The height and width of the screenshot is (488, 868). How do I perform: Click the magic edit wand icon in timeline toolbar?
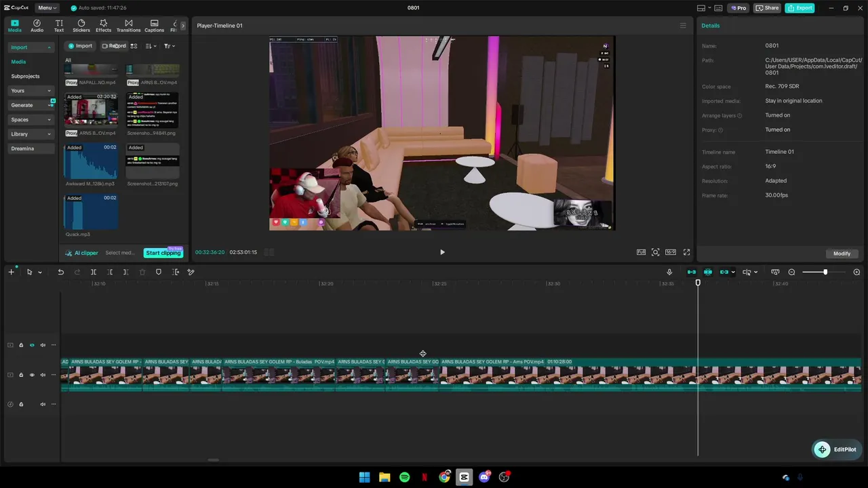(191, 272)
